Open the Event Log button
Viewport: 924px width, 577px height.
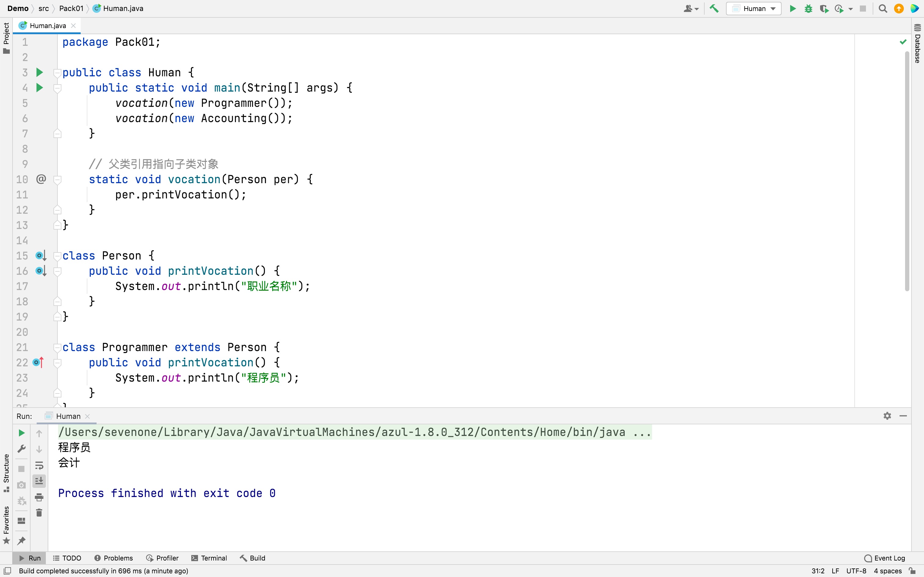click(885, 558)
